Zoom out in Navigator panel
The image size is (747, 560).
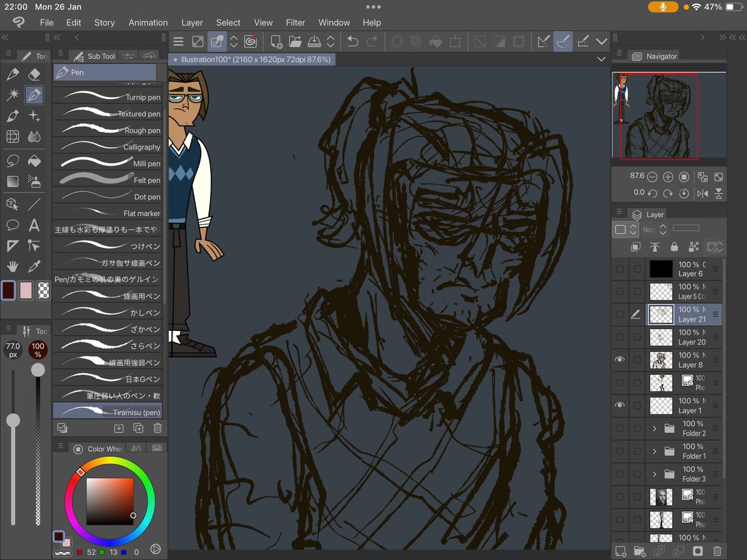[x=652, y=177]
